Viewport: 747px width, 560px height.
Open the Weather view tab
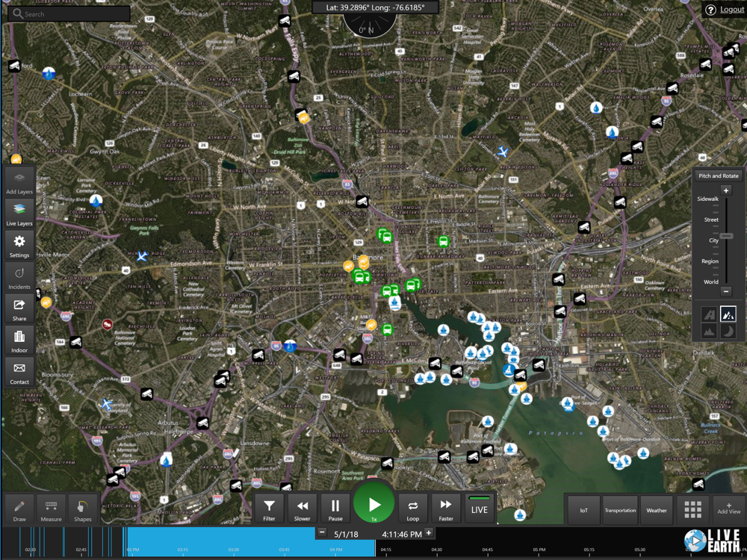[657, 510]
